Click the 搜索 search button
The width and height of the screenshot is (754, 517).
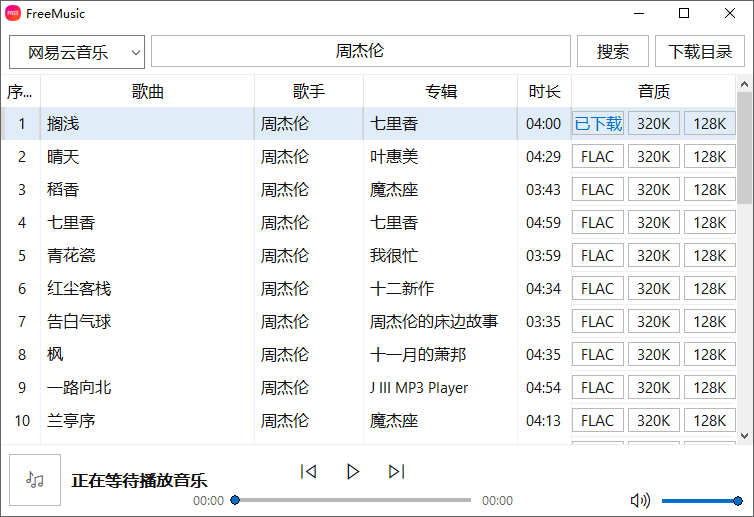coord(613,51)
